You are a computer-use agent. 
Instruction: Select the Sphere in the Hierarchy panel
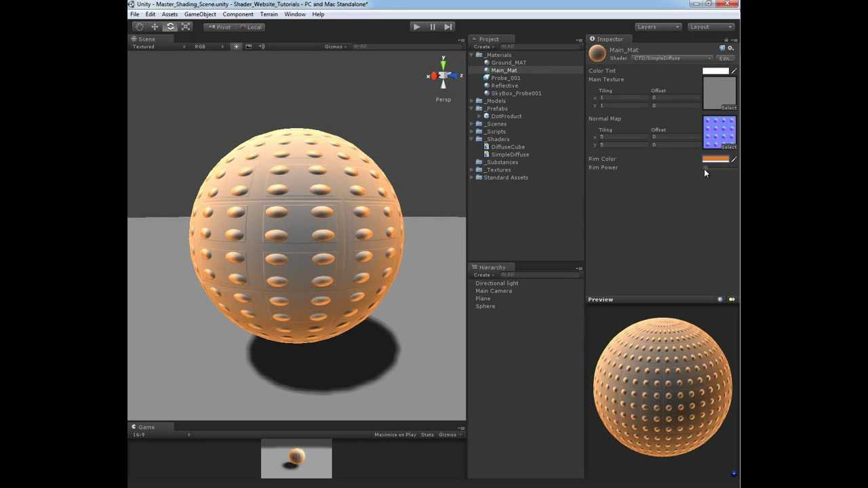point(485,306)
